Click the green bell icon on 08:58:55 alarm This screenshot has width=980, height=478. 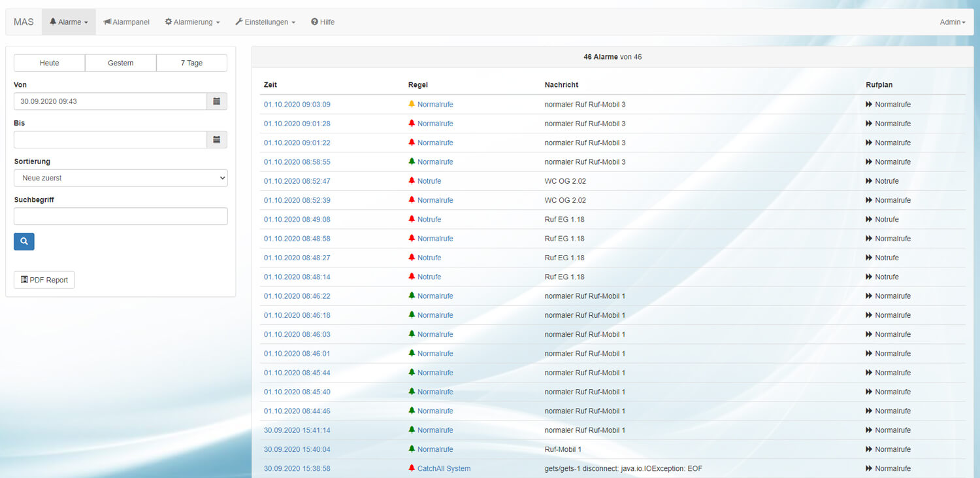(412, 162)
